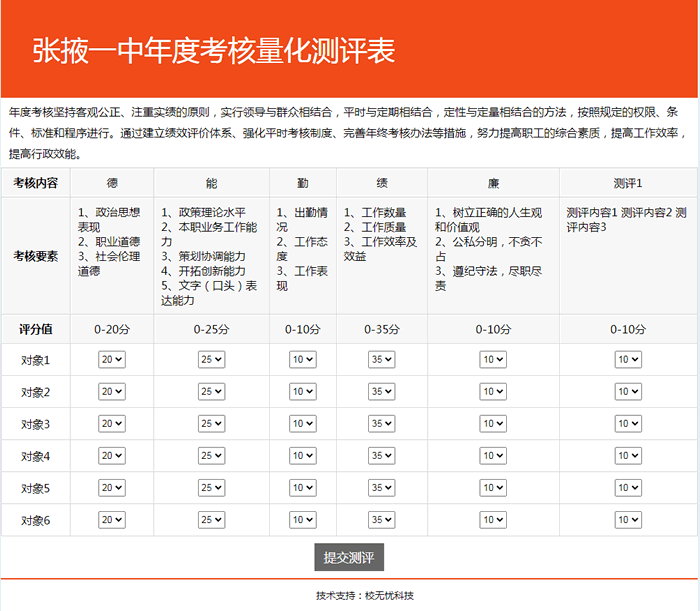Image resolution: width=700 pixels, height=611 pixels.
Task: Click the 考核要素 row header
Action: (x=35, y=256)
